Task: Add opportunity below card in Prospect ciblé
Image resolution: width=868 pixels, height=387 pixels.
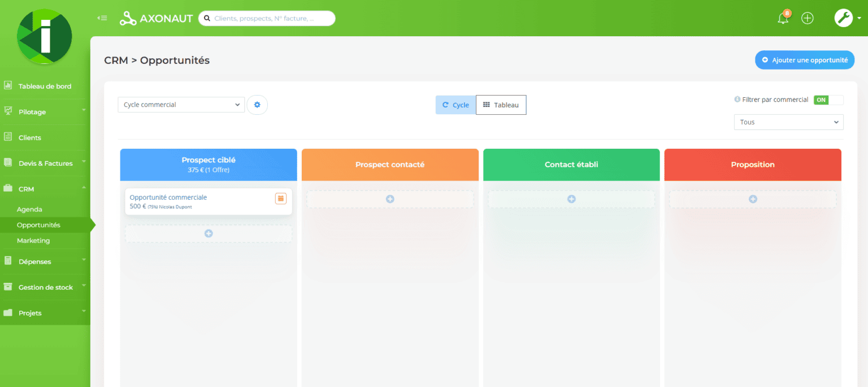Action: (x=209, y=234)
